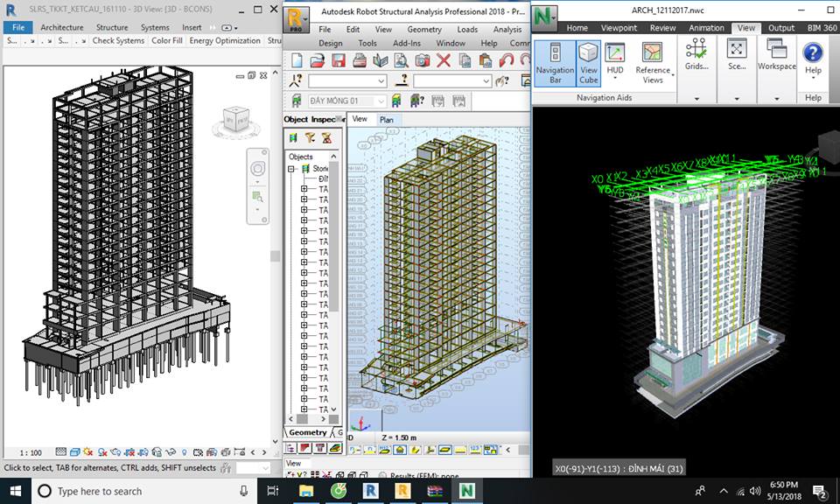Save project with Robot's red floppy icon

coord(338,60)
